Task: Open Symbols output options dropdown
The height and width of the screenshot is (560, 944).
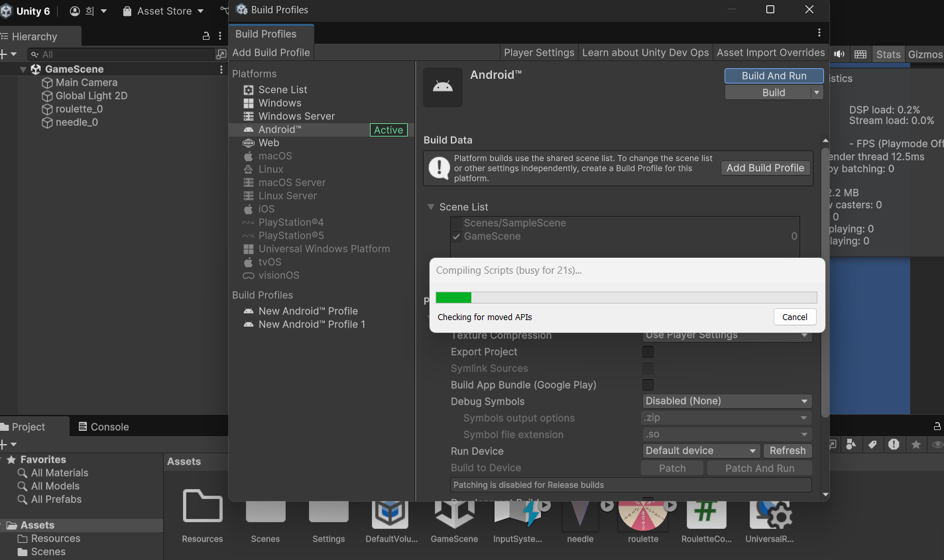Action: [x=727, y=418]
